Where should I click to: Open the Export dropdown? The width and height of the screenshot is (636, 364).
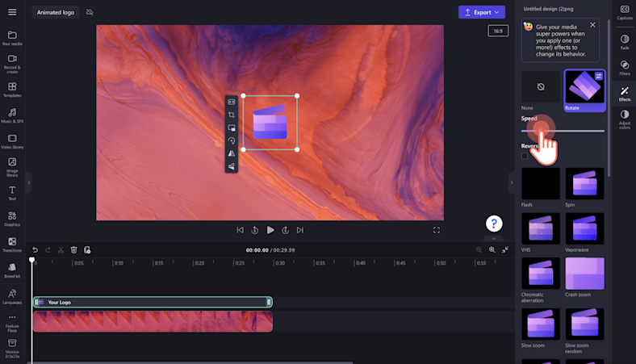coord(482,12)
